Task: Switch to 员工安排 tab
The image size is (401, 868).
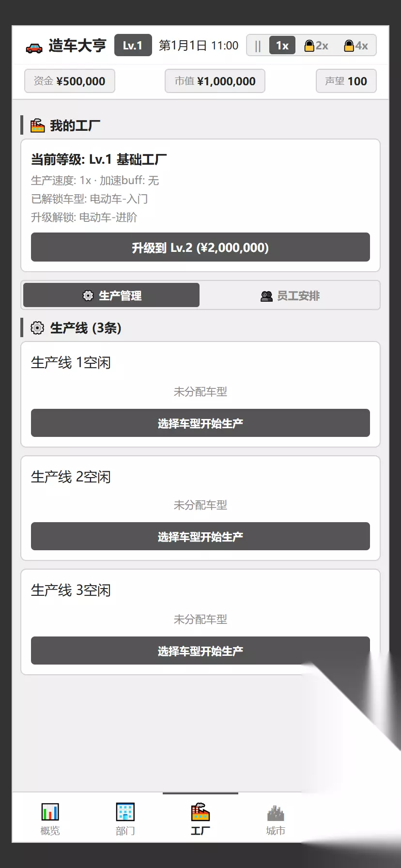Action: (x=290, y=295)
